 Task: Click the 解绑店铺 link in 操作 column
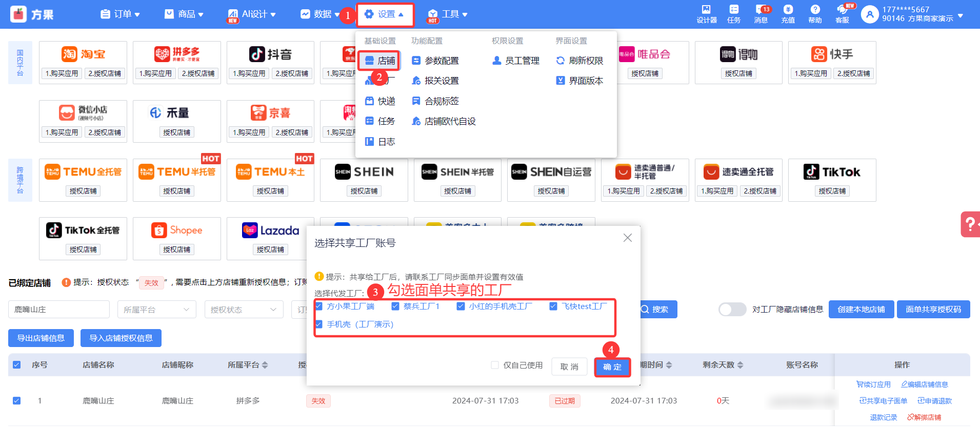[x=924, y=417]
